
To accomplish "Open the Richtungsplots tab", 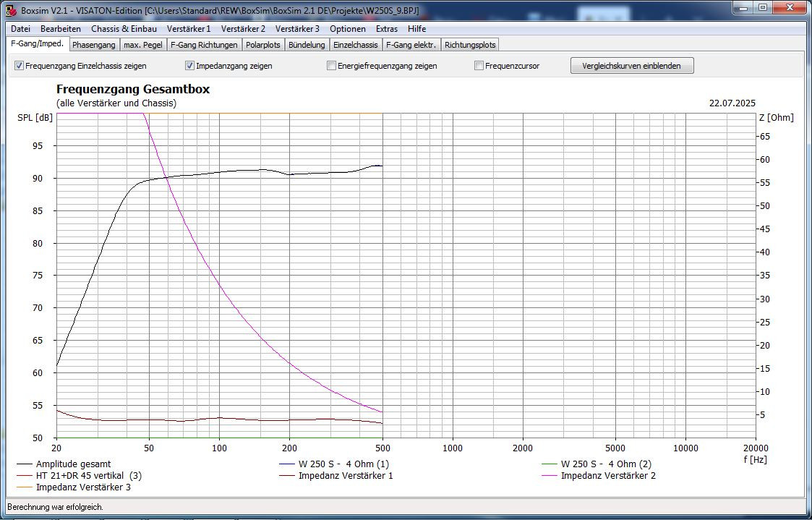I will [470, 45].
